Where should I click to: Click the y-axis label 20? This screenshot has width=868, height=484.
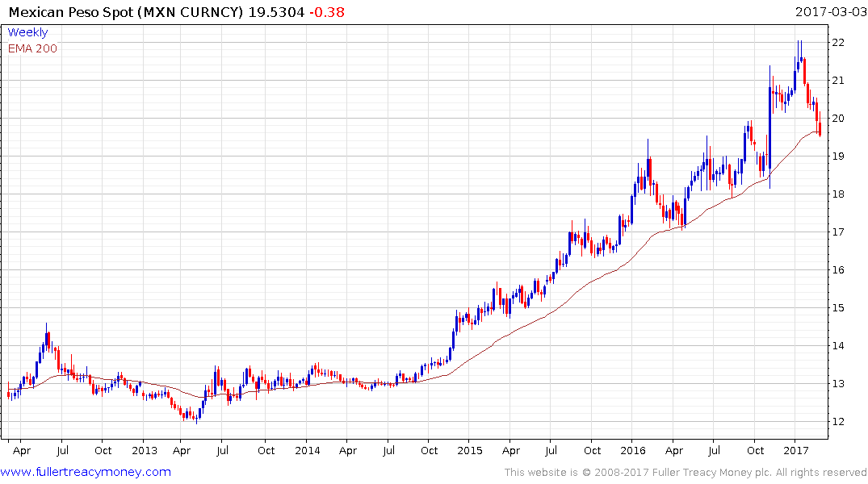pos(837,119)
